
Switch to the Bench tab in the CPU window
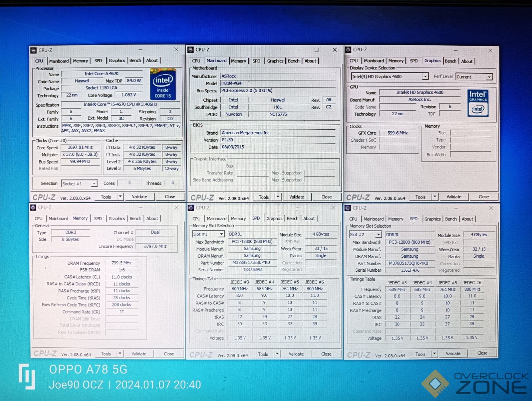135,60
